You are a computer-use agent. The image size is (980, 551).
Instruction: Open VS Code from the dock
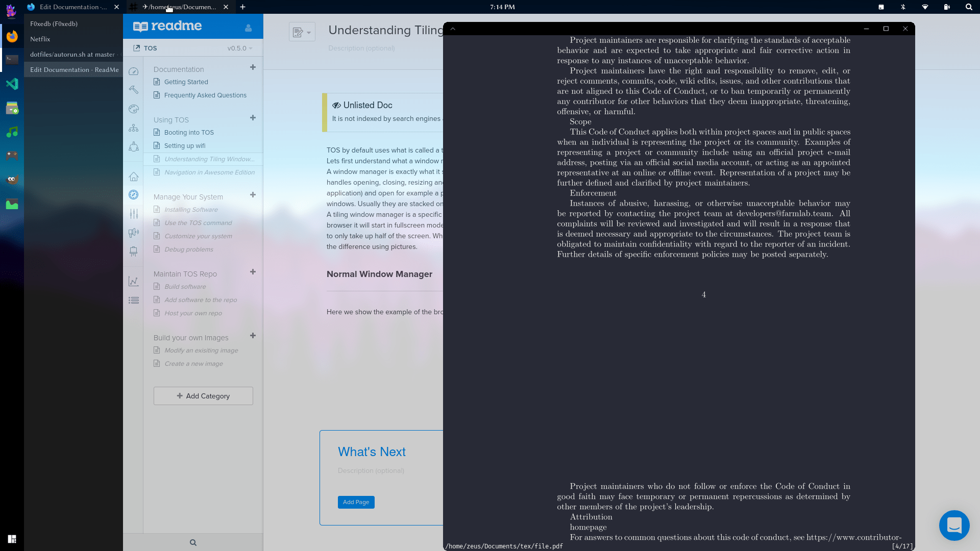tap(12, 84)
